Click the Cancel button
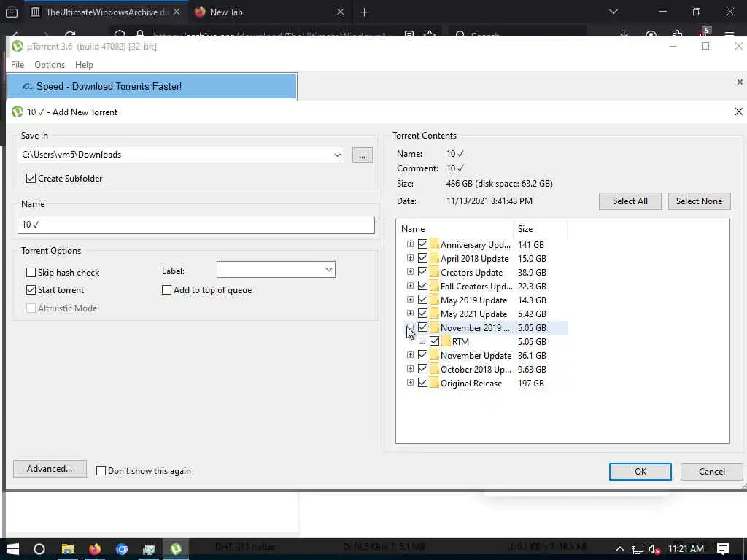 click(712, 472)
